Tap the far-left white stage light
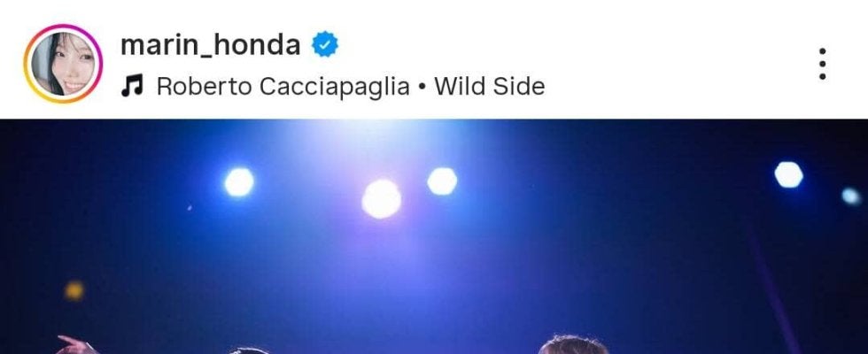The width and height of the screenshot is (868, 354). 239,182
